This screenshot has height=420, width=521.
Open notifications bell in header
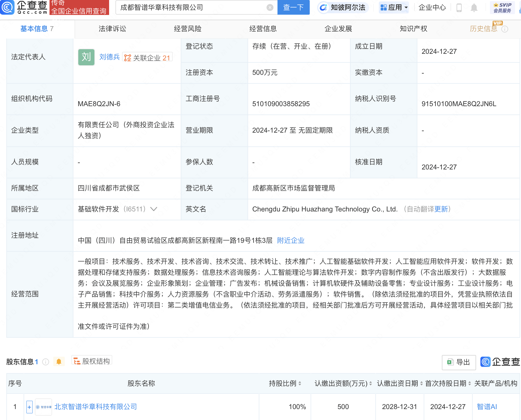tap(474, 8)
